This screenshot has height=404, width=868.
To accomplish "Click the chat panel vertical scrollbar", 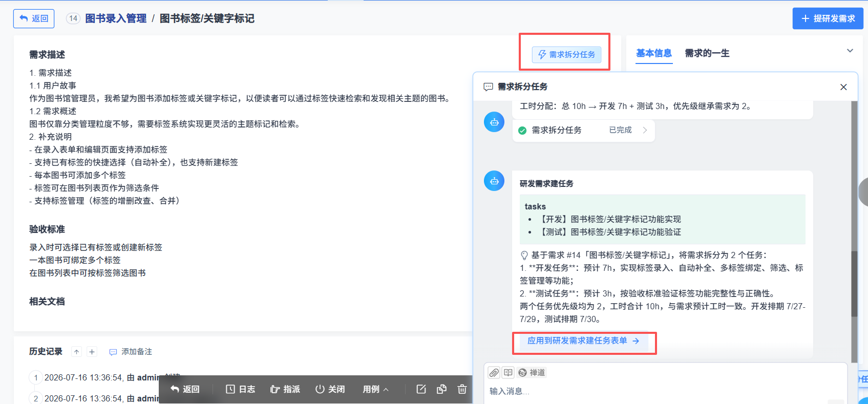I will 854,284.
